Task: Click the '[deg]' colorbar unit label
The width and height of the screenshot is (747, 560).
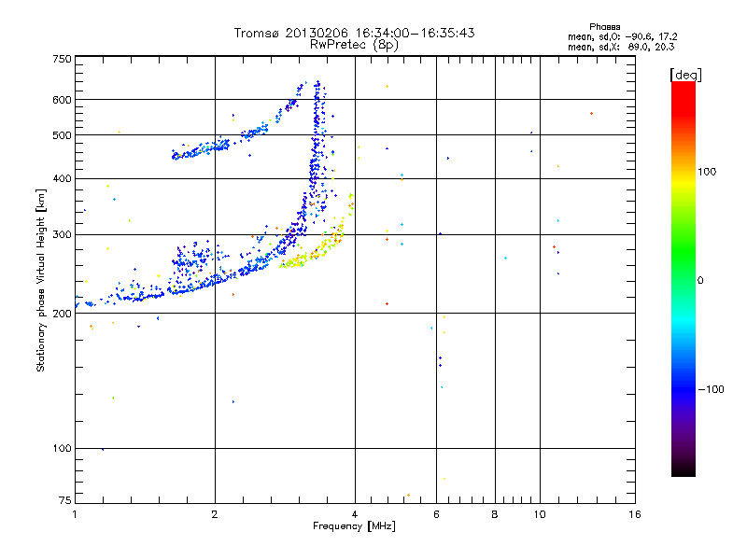Action: pyautogui.click(x=685, y=75)
